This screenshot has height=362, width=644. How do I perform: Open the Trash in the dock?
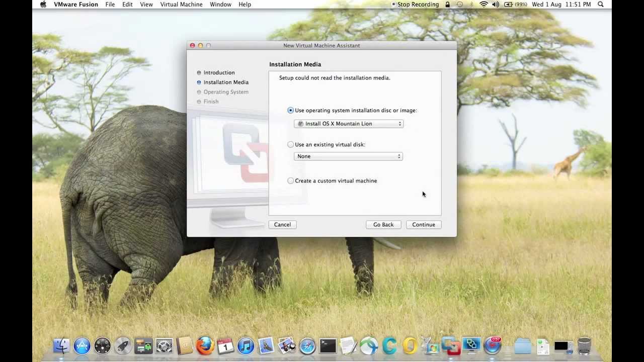pos(584,346)
